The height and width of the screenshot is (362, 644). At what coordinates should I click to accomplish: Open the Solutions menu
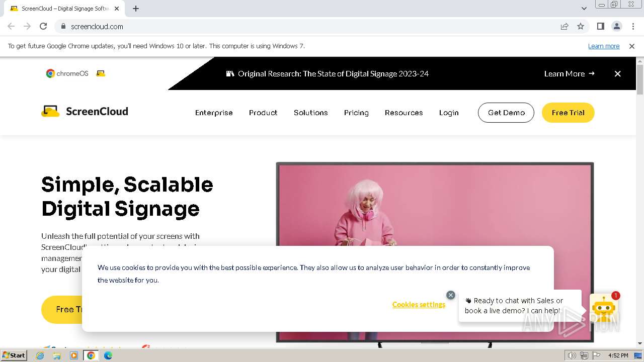coord(310,113)
